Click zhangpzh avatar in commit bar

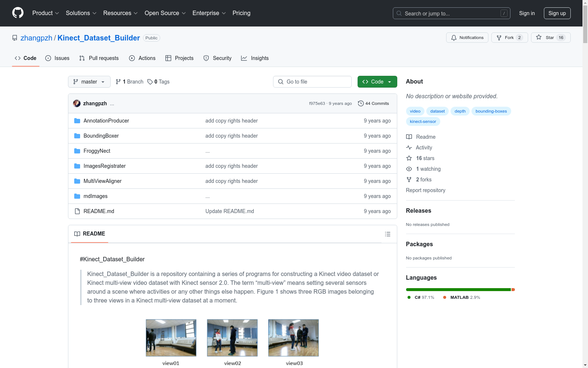(x=77, y=103)
